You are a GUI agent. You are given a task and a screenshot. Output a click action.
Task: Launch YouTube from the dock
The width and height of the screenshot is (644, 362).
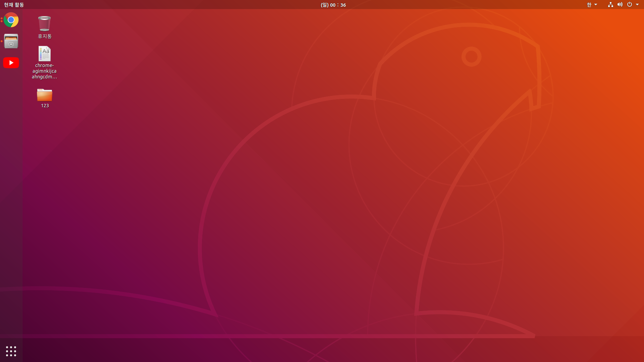pos(11,63)
